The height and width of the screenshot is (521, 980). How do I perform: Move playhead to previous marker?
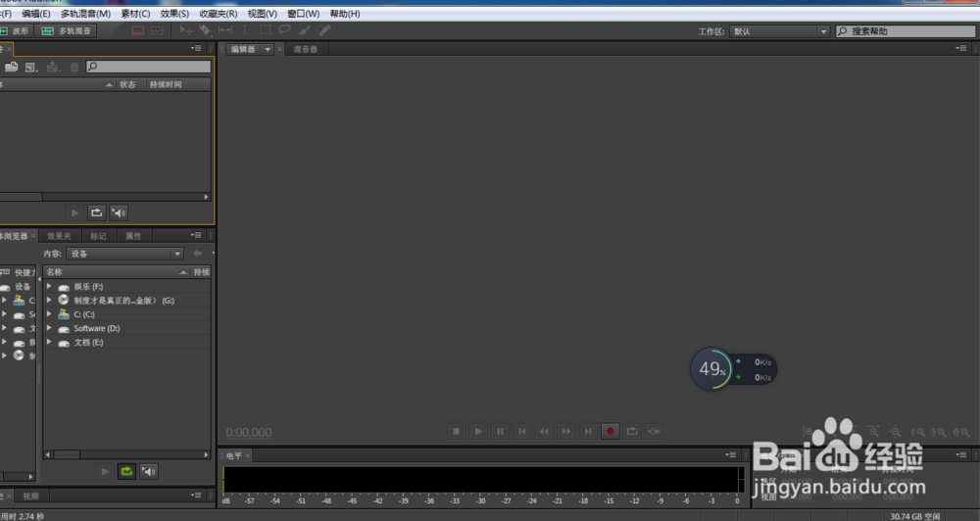(x=522, y=431)
